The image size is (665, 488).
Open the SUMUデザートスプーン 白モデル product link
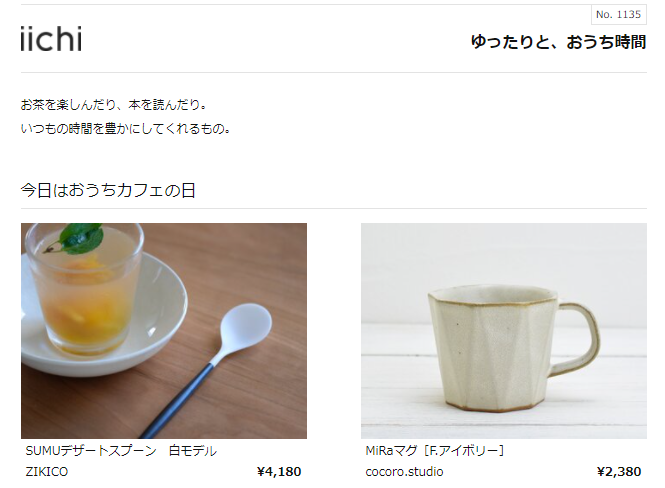pyautogui.click(x=121, y=451)
